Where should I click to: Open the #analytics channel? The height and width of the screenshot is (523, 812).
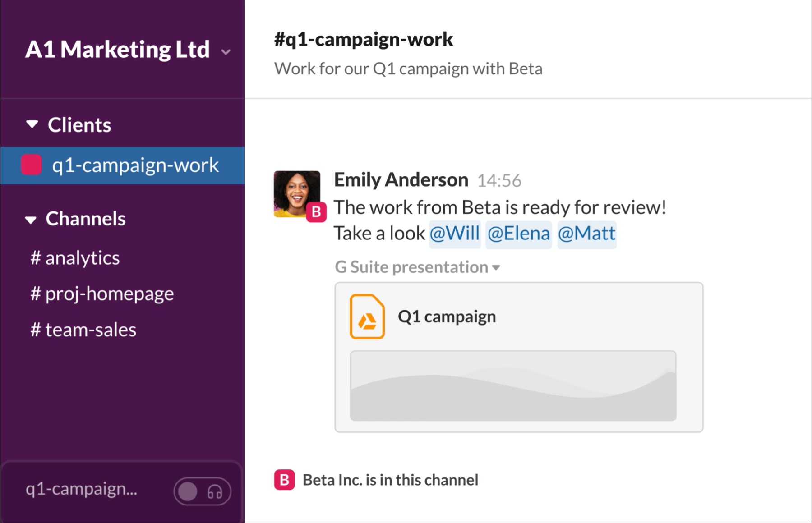coord(75,258)
